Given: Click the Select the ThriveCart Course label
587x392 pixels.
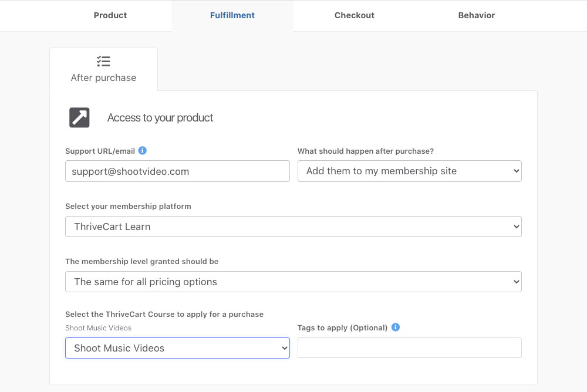Looking at the screenshot, I should 164,314.
